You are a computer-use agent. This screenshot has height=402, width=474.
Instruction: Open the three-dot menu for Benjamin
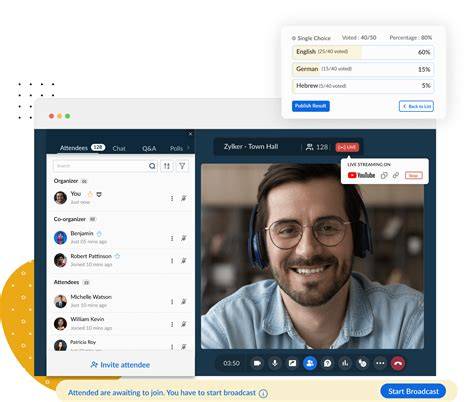(x=172, y=238)
